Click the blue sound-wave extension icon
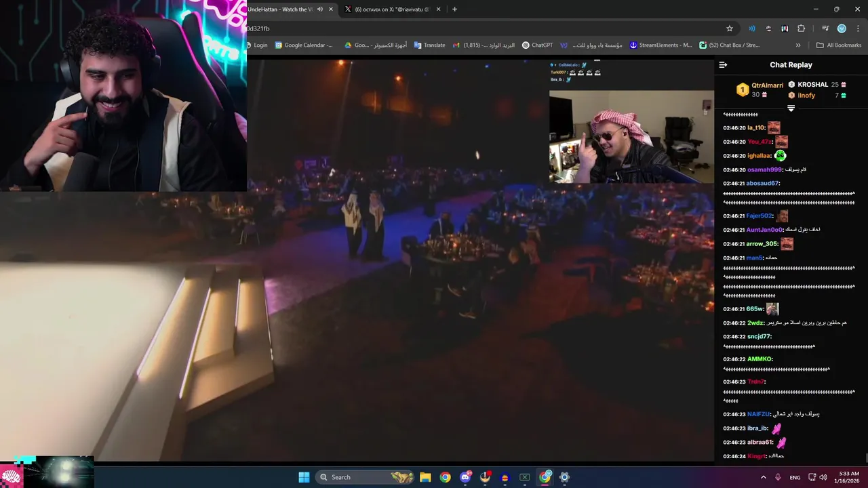Screen dimensions: 868x488 click(x=752, y=28)
